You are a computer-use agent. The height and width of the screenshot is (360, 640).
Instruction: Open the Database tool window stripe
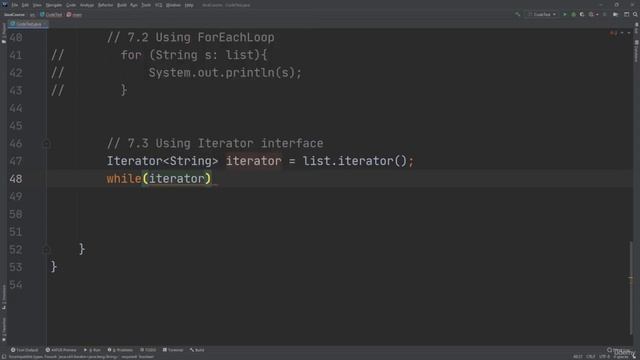click(x=636, y=51)
